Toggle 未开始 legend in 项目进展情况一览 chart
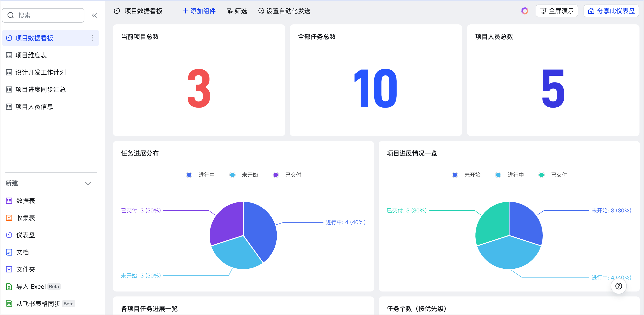This screenshot has width=644, height=315. 466,175
